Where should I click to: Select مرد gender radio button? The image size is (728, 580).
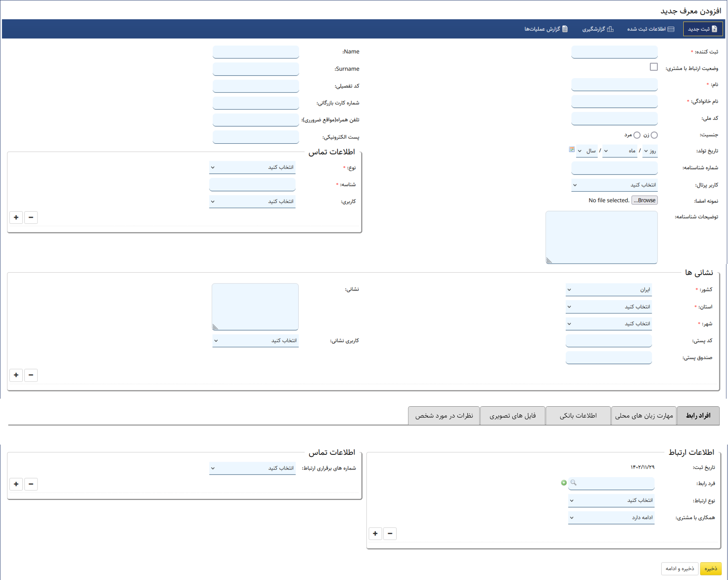(637, 135)
